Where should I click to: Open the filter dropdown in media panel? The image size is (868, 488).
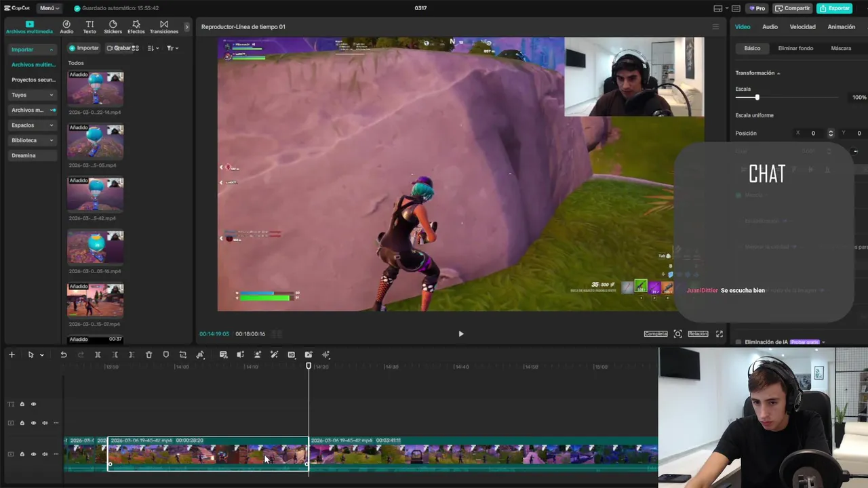172,48
